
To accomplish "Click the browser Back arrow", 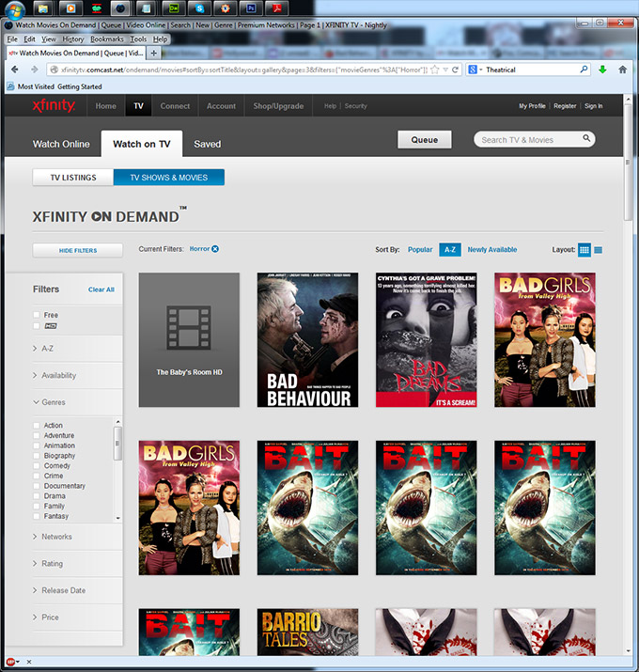I will coord(15,70).
